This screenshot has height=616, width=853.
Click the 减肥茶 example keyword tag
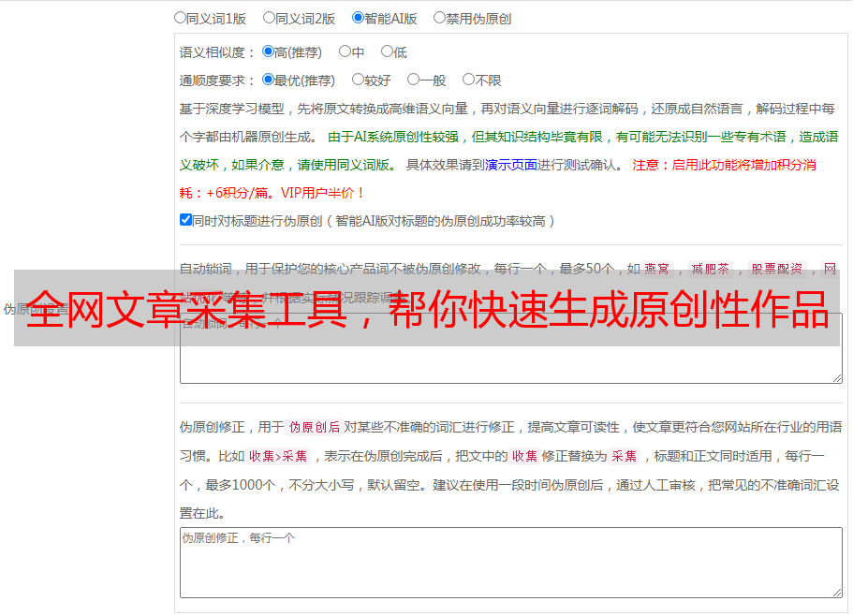point(711,269)
